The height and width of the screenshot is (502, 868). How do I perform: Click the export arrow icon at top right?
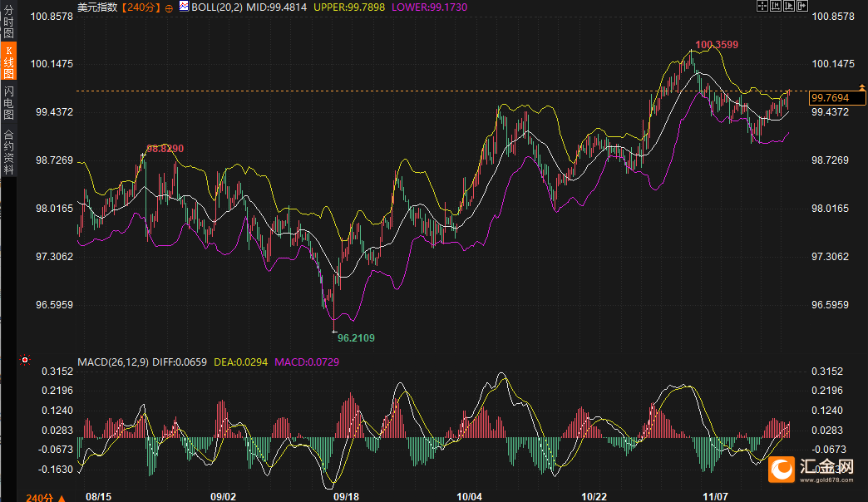point(802,6)
